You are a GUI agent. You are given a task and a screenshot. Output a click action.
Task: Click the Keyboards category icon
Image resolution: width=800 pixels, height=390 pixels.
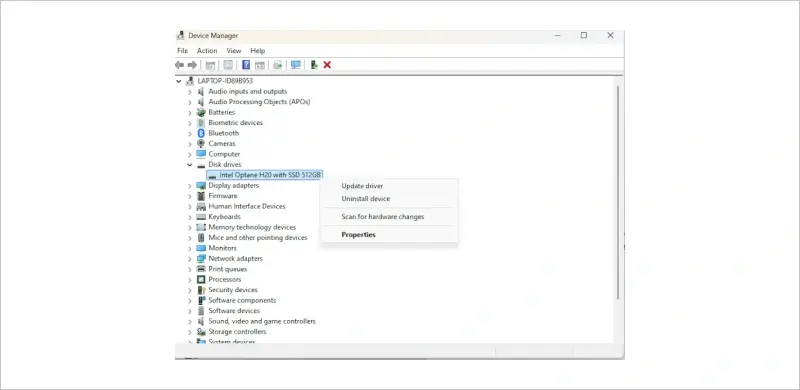pyautogui.click(x=201, y=217)
